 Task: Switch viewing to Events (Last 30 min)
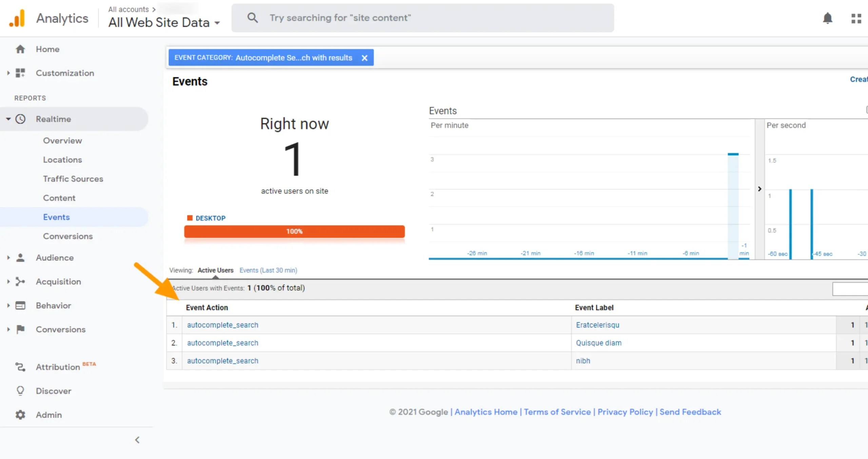268,270
